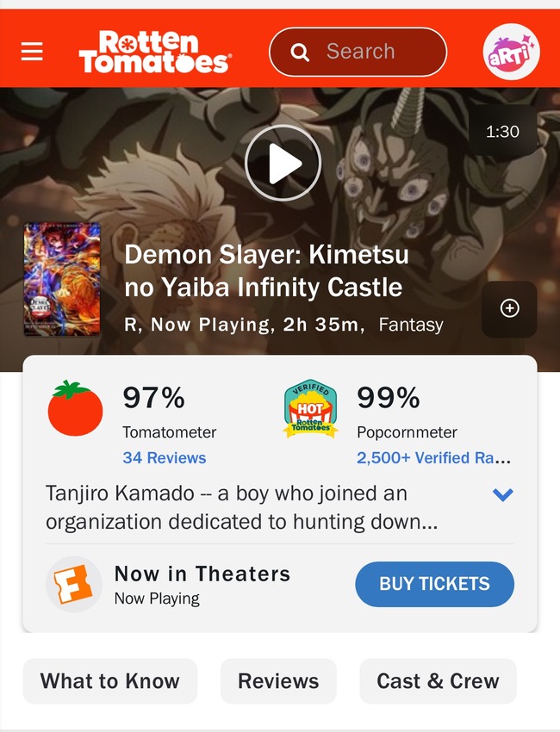This screenshot has width=560, height=732.
Task: Click the Fandango logo icon
Action: pyautogui.click(x=74, y=584)
